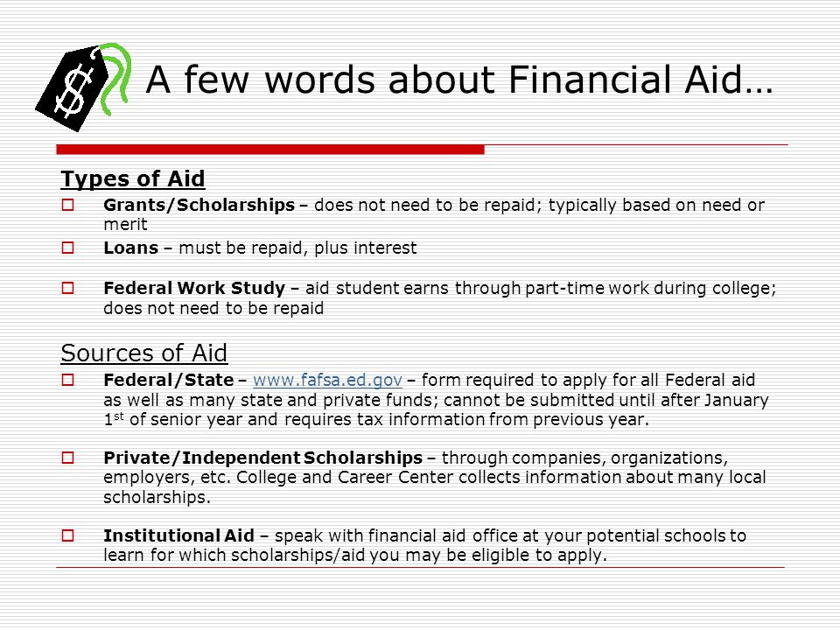Select the Private/Independent Scholarships label
Screen dimensions: 840x630
(263, 458)
